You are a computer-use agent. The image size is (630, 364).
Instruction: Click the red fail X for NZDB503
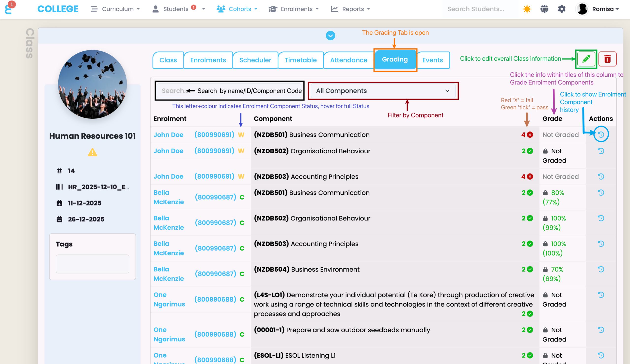[x=530, y=176]
